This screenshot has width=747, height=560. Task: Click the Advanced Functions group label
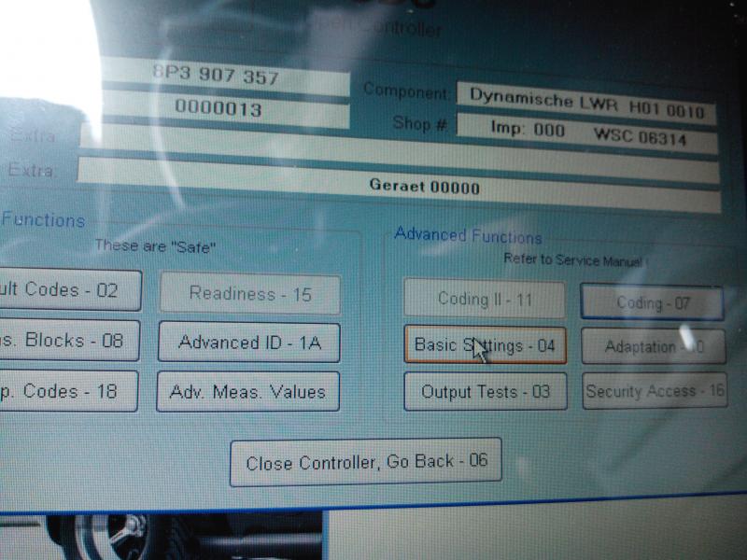click(469, 235)
